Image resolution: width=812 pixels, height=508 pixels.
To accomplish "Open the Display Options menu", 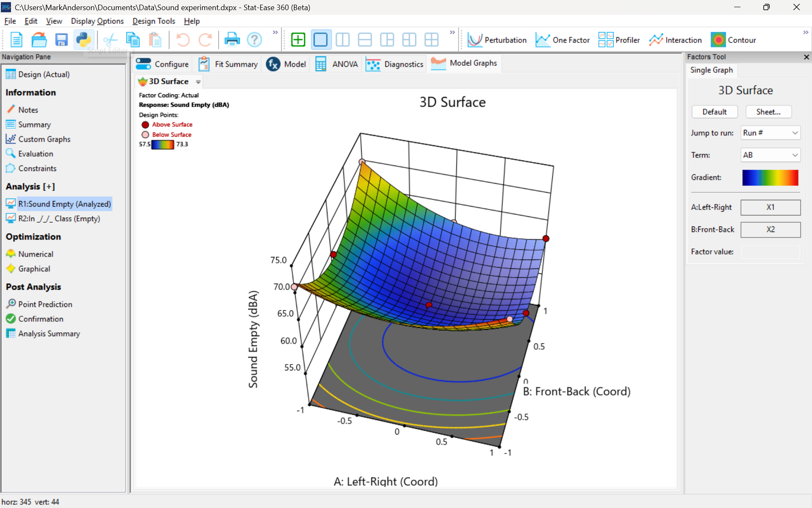I will [97, 21].
